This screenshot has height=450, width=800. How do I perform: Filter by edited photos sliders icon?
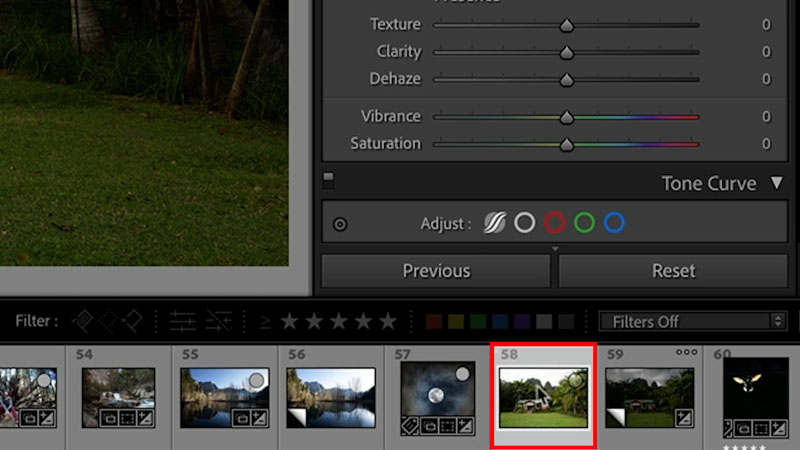(182, 321)
